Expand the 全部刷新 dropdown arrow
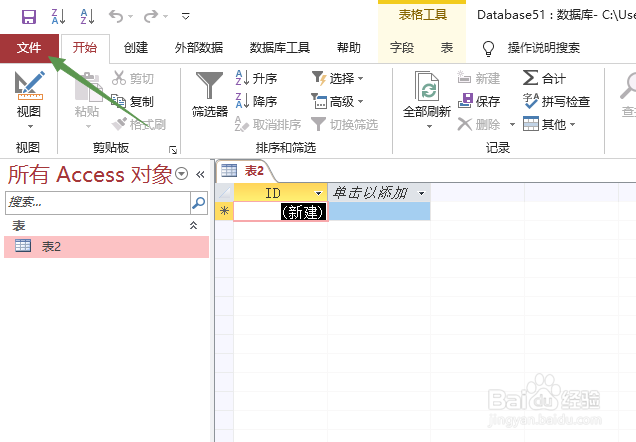The image size is (636, 442). 429,127
